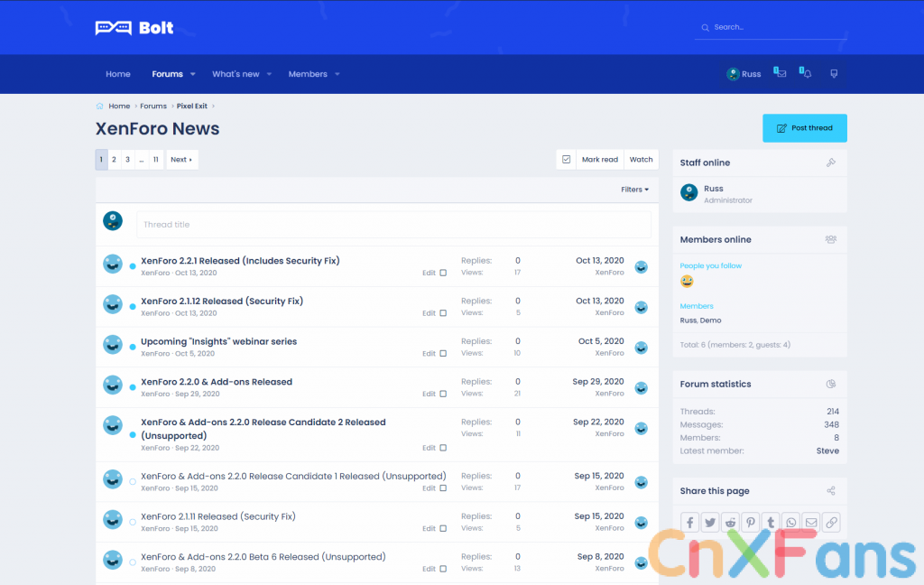
Task: Tick checkbox for Release Candidate 1 thread
Action: (443, 488)
